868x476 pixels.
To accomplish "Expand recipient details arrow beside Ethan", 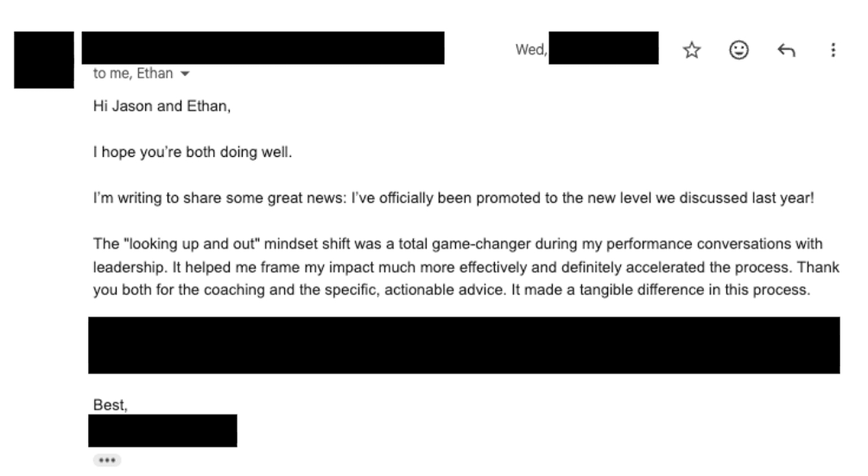I will click(x=185, y=74).
